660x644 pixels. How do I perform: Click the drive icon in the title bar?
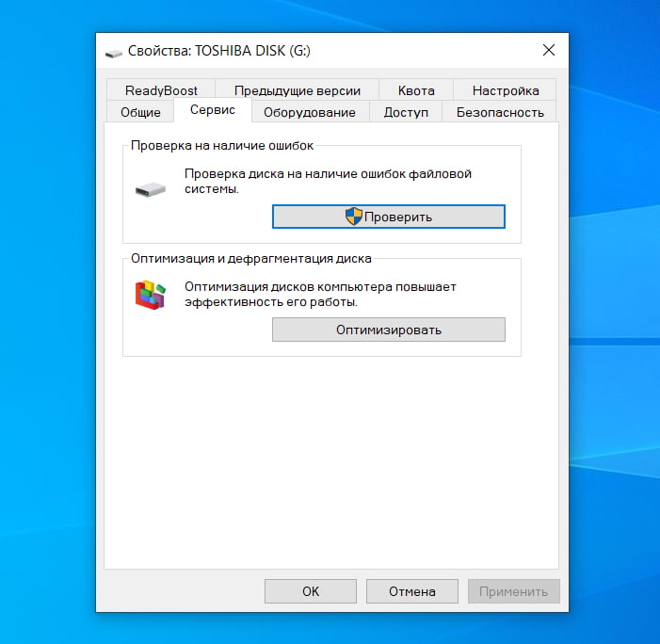pyautogui.click(x=114, y=54)
